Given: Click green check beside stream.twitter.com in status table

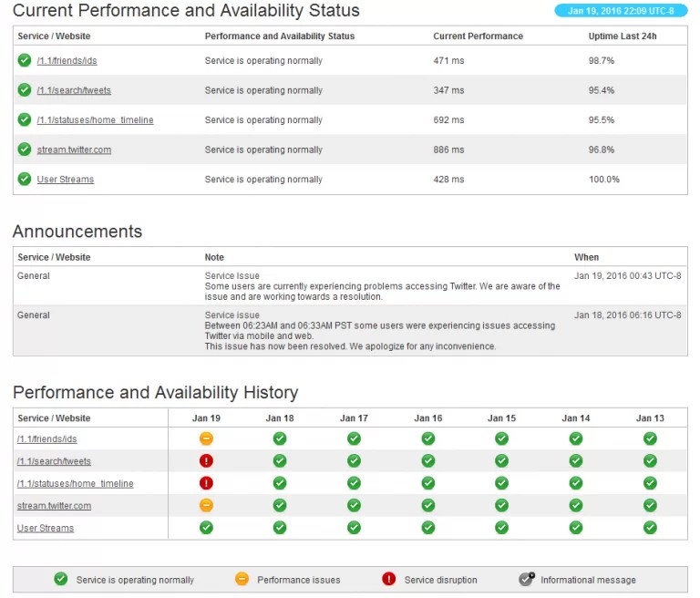Looking at the screenshot, I should (x=24, y=149).
